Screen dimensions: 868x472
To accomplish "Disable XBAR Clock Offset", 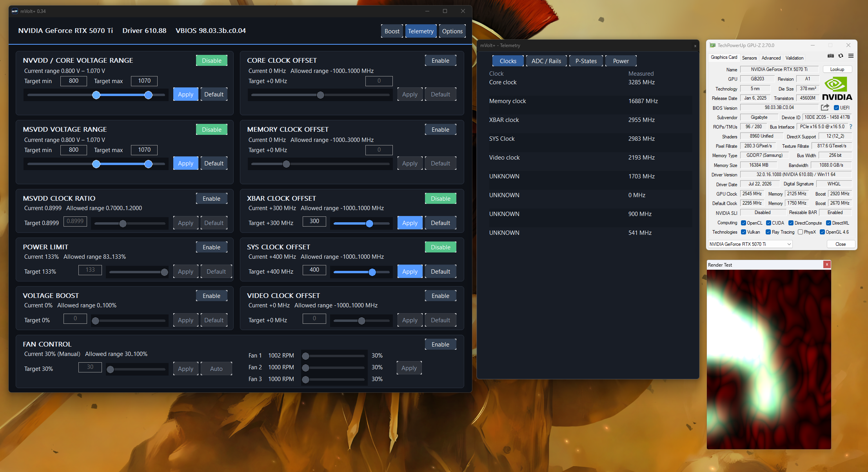I will (x=440, y=198).
